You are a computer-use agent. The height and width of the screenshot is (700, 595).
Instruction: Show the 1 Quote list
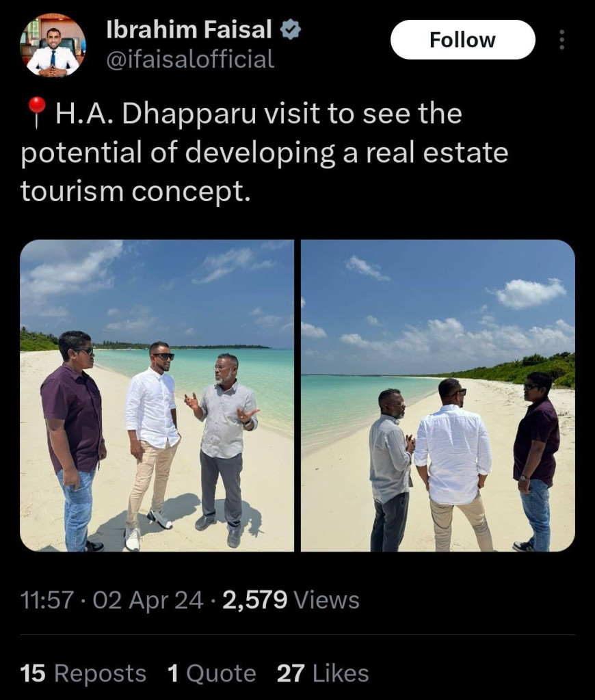212,673
